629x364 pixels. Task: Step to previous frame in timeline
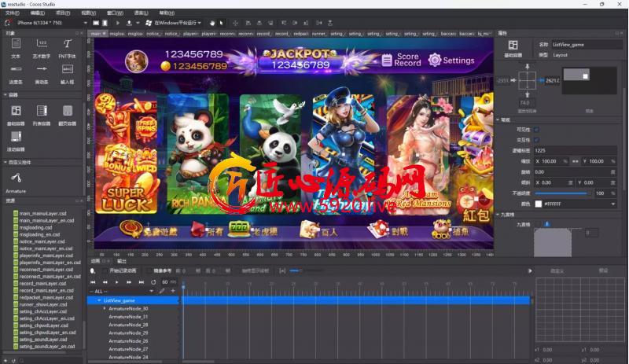[x=105, y=282]
